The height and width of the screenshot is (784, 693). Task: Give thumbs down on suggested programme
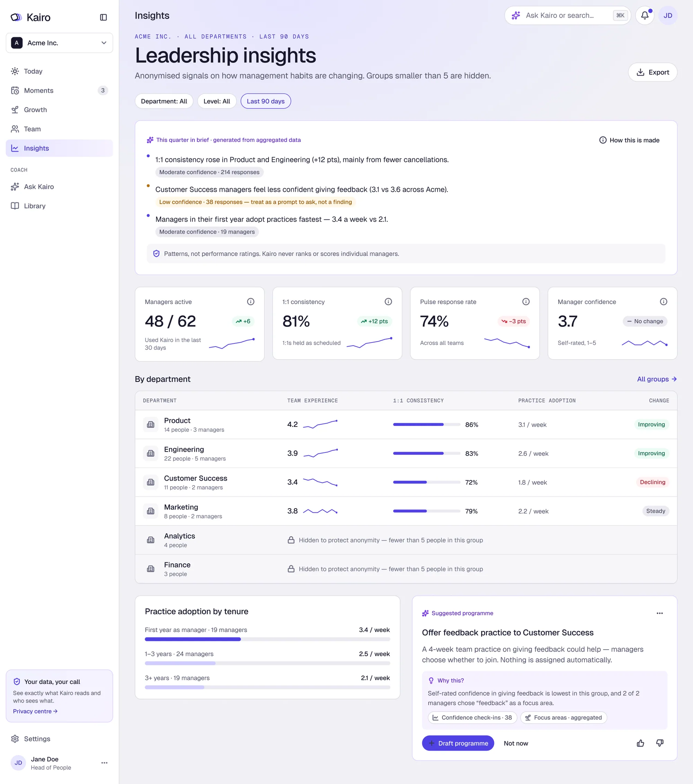(660, 743)
